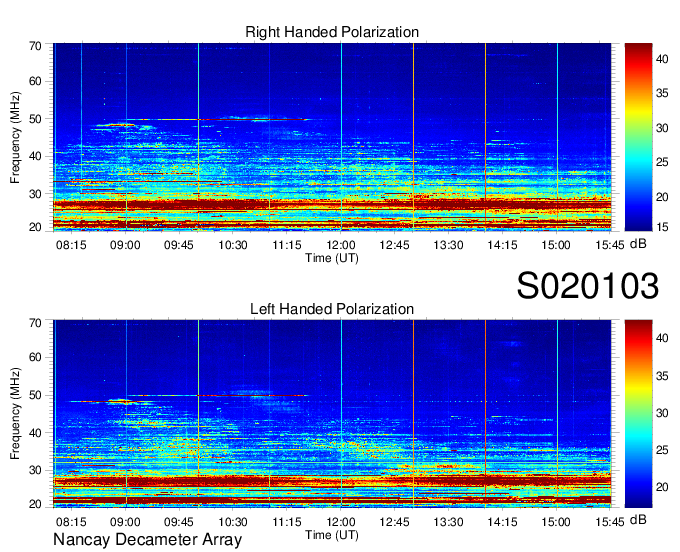680x552 pixels.
Task: Click the 70 MHz tick label of upper plot
Action: tap(35, 46)
